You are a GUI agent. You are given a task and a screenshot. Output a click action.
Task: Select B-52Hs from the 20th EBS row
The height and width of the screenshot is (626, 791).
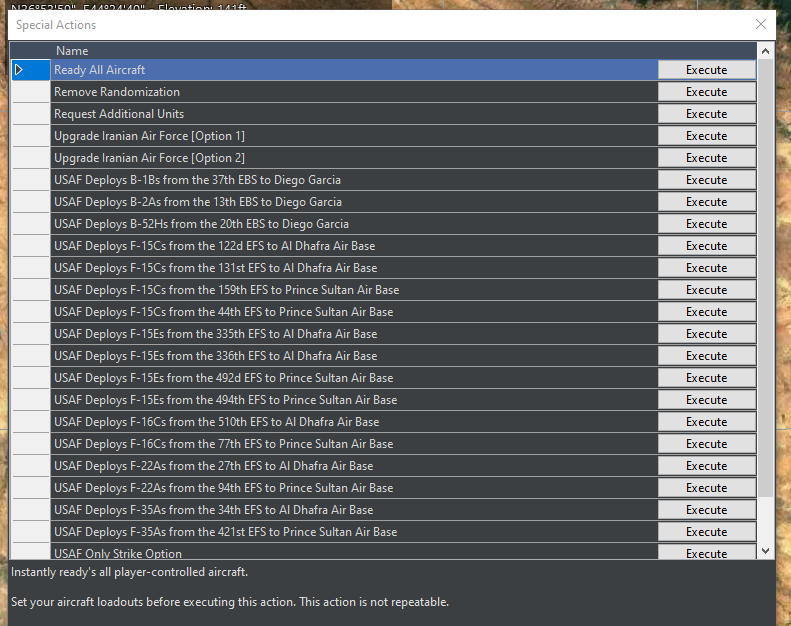click(354, 224)
